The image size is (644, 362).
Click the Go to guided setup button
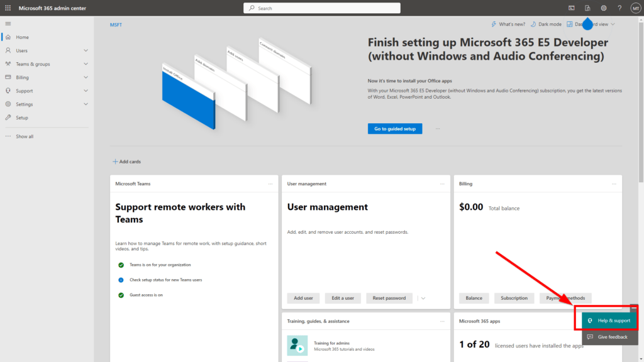click(394, 128)
